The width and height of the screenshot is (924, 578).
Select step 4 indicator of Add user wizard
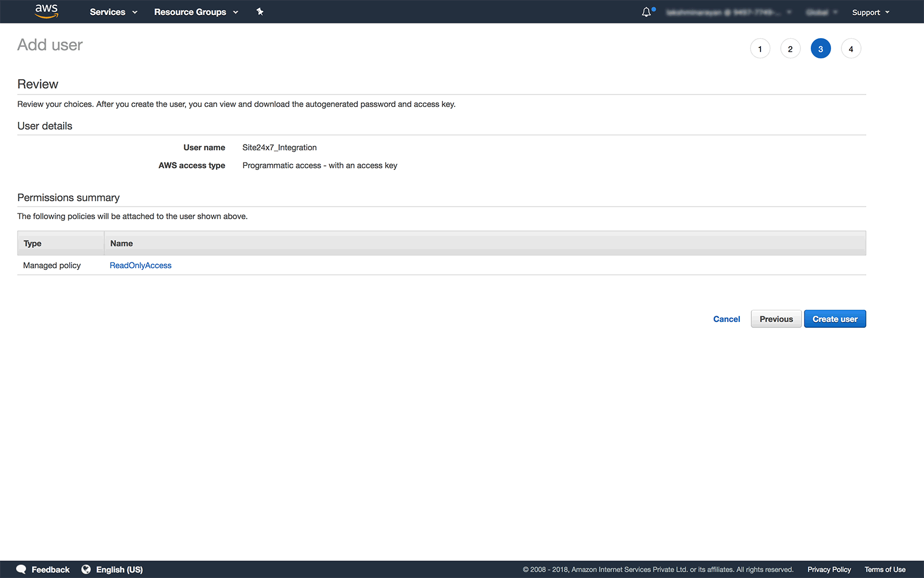tap(851, 49)
